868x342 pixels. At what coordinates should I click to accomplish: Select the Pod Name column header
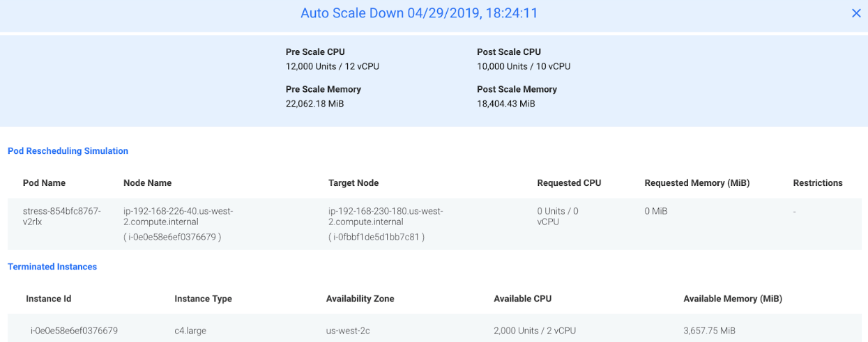(x=44, y=183)
